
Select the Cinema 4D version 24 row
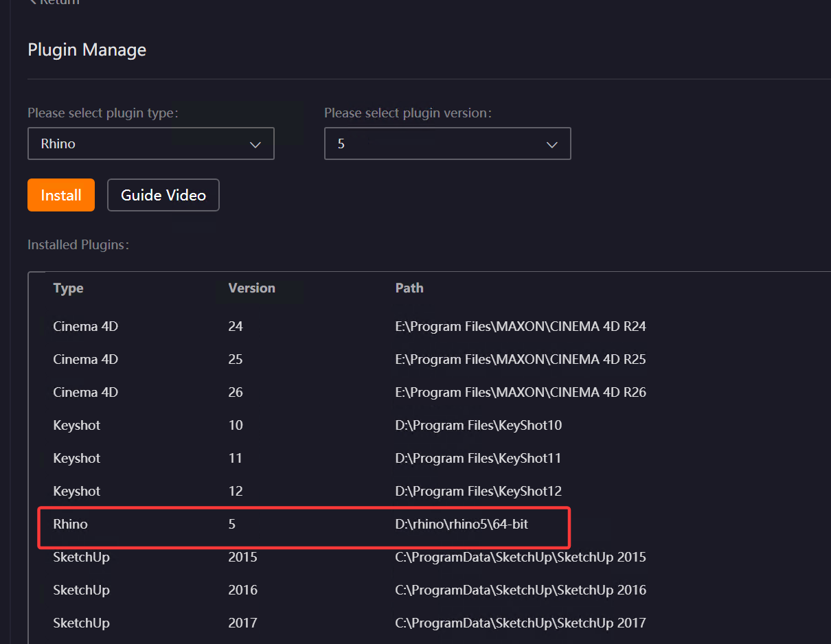tap(429, 326)
